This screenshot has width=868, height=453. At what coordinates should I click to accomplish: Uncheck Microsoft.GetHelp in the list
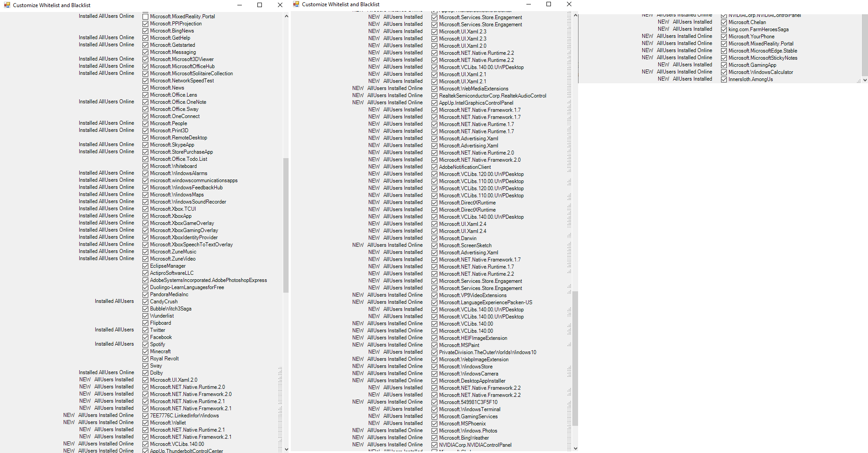pyautogui.click(x=145, y=38)
